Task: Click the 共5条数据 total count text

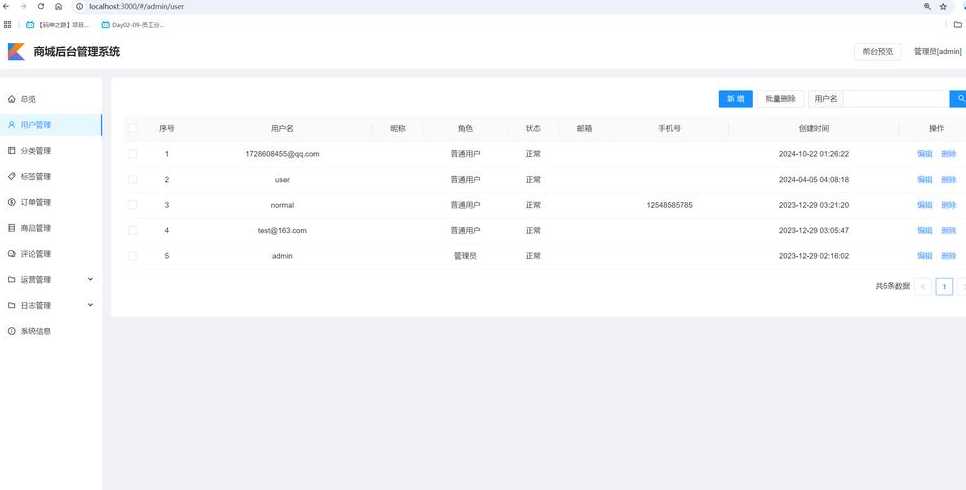Action: (x=893, y=287)
